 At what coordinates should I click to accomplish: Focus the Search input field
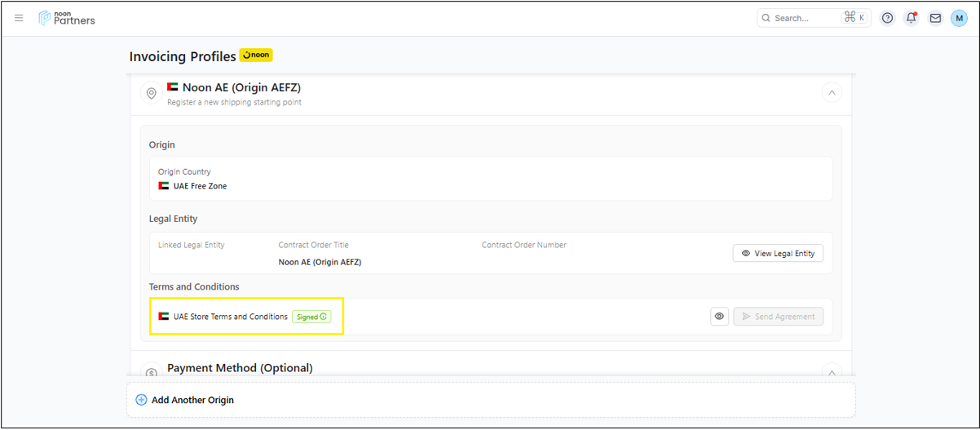pyautogui.click(x=803, y=18)
